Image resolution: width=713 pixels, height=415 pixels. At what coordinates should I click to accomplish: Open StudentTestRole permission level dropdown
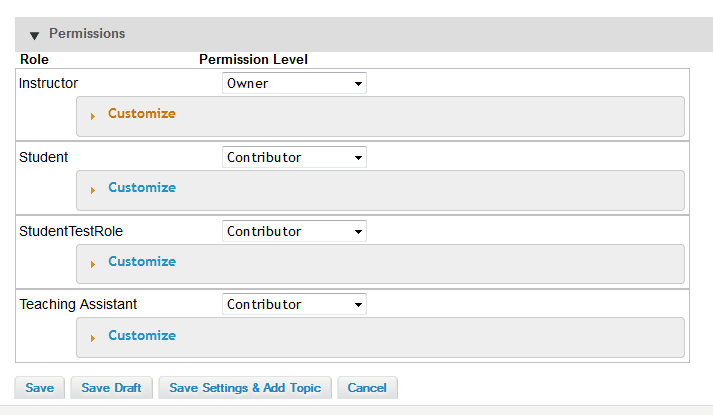pos(294,231)
